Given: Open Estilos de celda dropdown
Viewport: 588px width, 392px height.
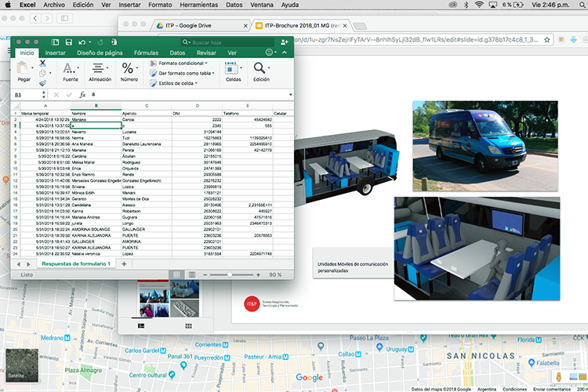Looking at the screenshot, I should click(173, 83).
